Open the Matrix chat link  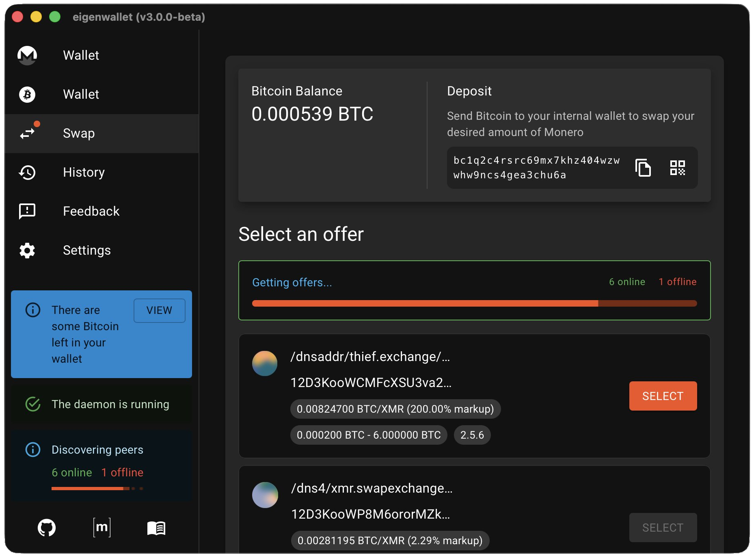click(102, 528)
